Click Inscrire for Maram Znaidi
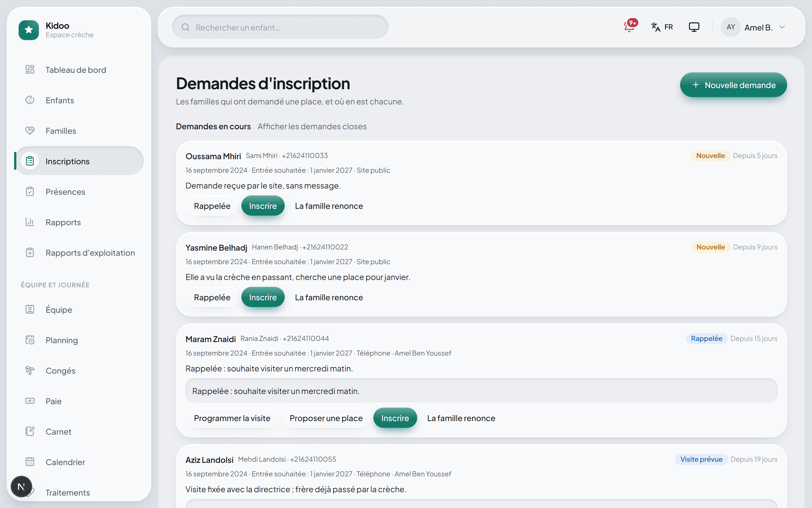 coord(395,418)
